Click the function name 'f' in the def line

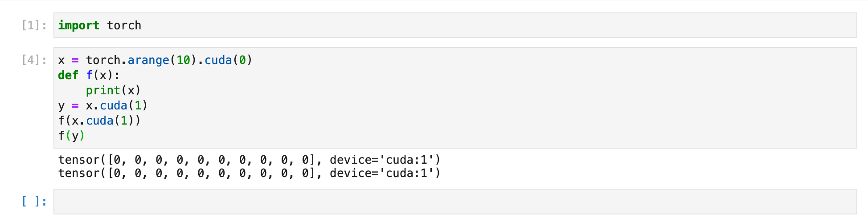click(89, 75)
